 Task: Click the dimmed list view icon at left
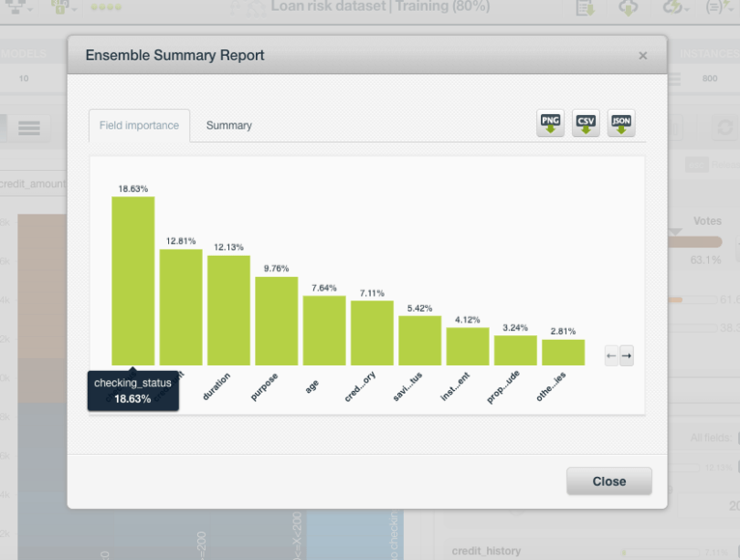click(x=29, y=129)
